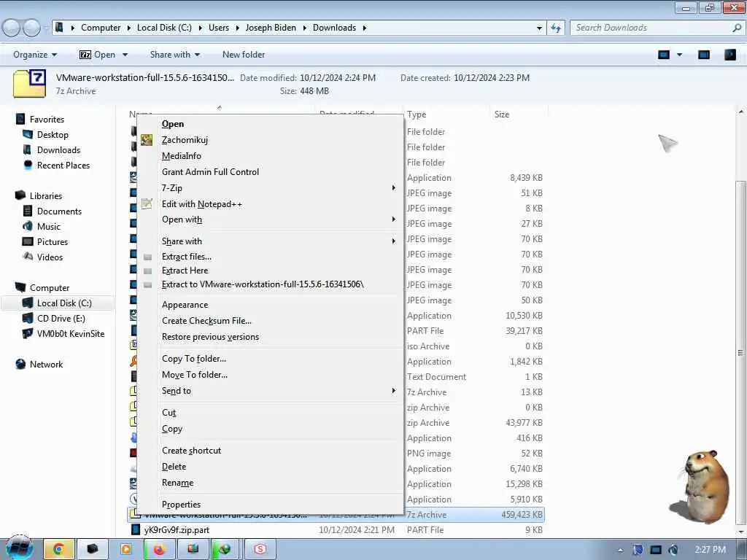
Task: Click the preview pane toggle icon
Action: click(x=704, y=55)
